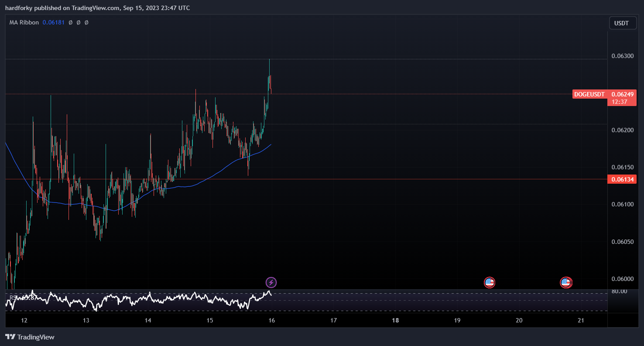Click date 16 on the time axis
This screenshot has width=644, height=346.
[272, 320]
